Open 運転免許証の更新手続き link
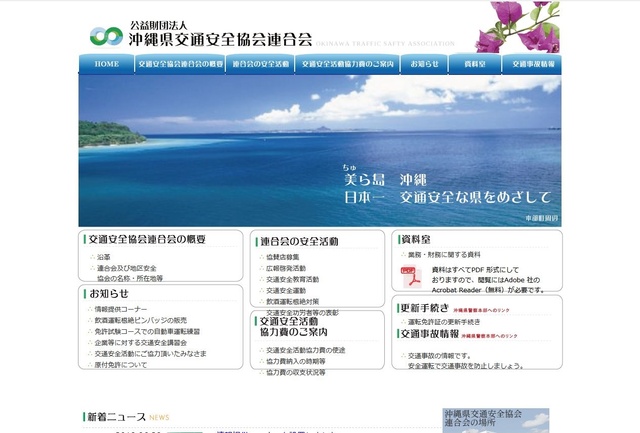Viewport: 640px width, 433px height. 444,322
